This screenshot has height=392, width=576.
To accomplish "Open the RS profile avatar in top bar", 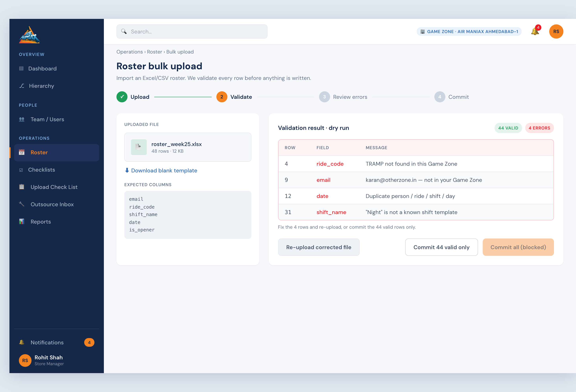I will point(556,31).
